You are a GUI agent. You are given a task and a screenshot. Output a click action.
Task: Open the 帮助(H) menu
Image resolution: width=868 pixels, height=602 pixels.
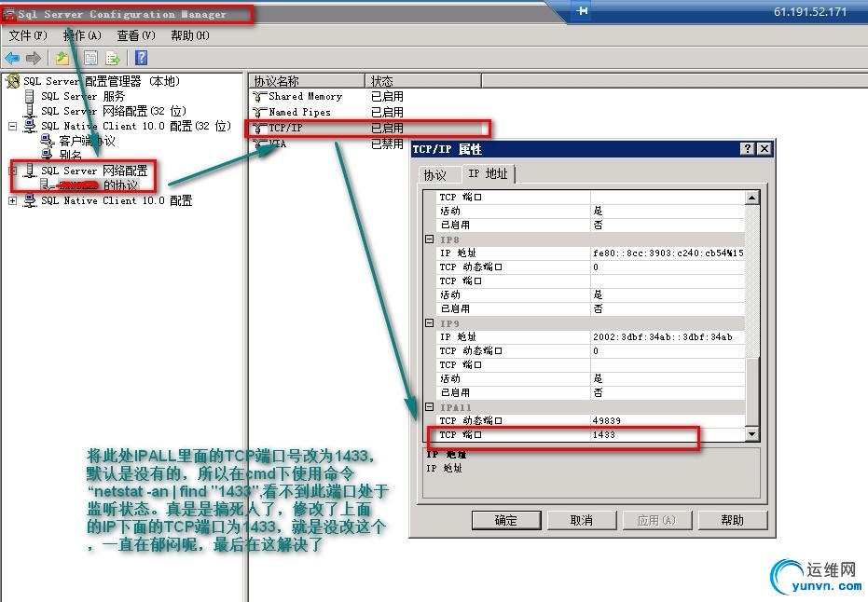[x=190, y=35]
